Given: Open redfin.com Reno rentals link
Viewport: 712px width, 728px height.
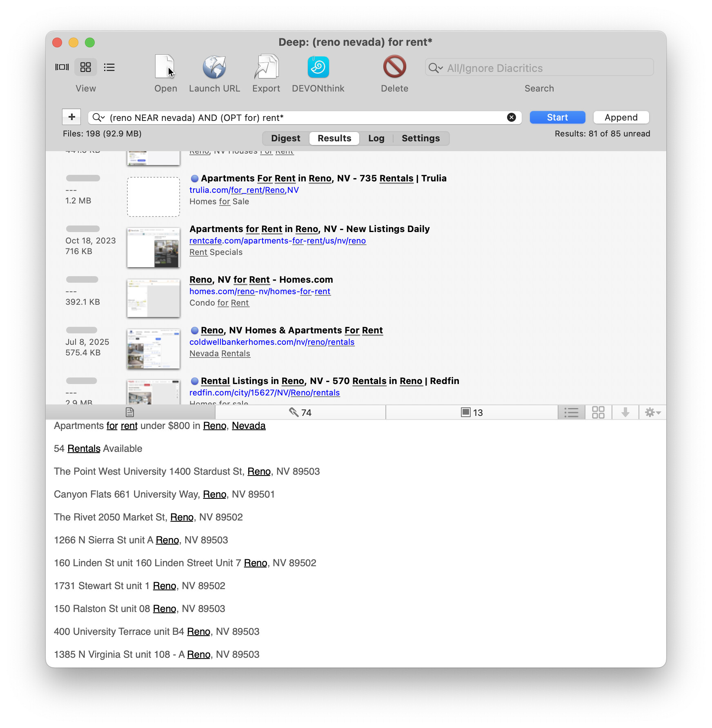Looking at the screenshot, I should coord(265,393).
